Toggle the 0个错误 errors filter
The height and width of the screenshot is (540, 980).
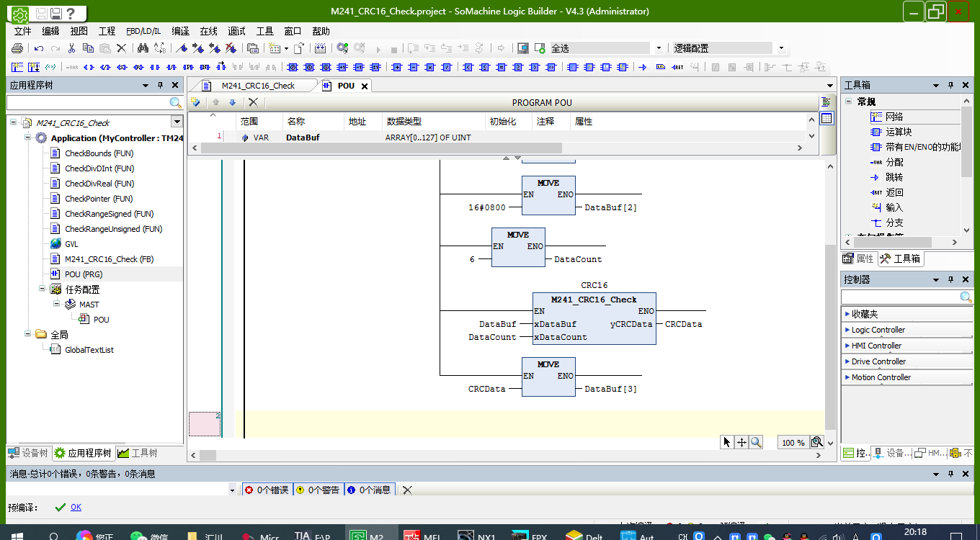(267, 490)
